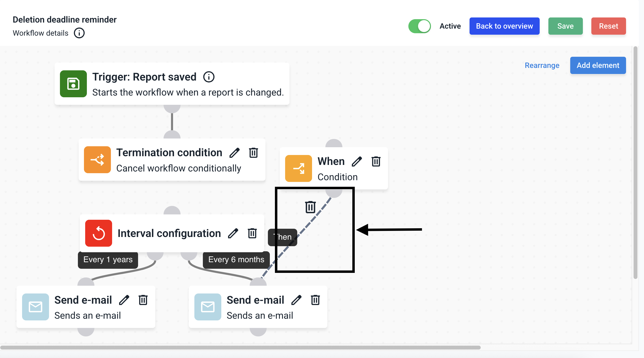Open Workflow details info icon

(79, 33)
